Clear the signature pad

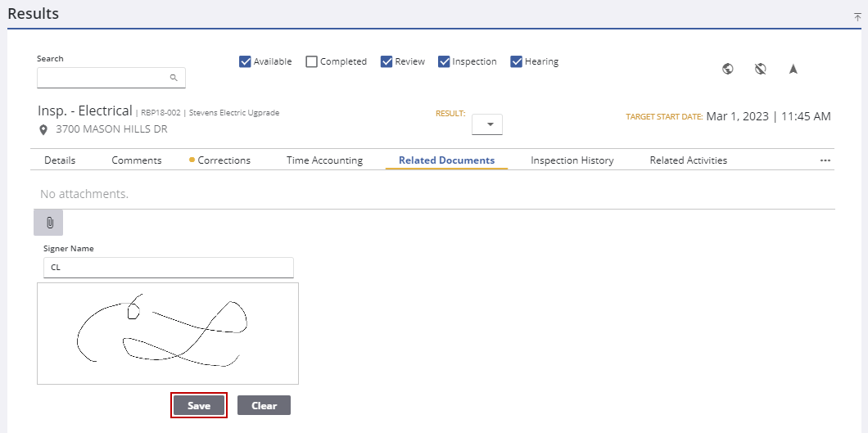tap(264, 405)
